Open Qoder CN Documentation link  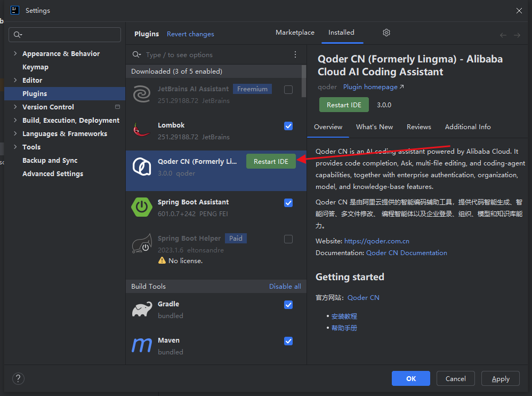pyautogui.click(x=407, y=252)
